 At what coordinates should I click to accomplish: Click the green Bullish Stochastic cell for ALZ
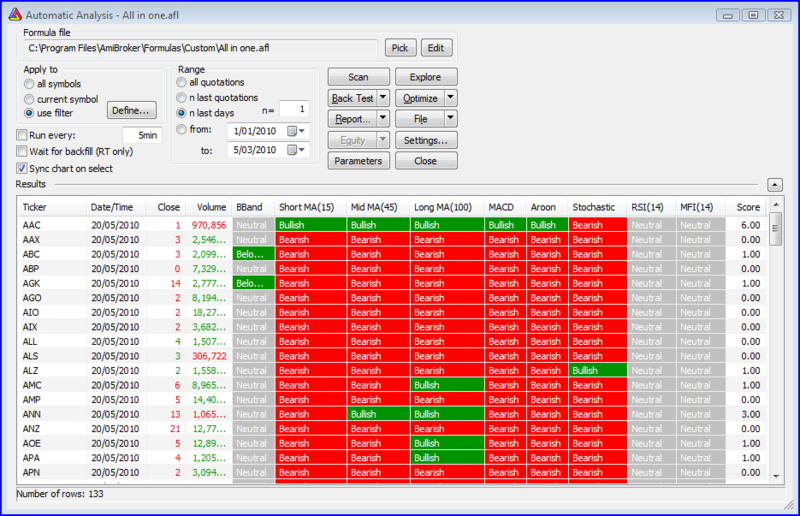pyautogui.click(x=597, y=371)
